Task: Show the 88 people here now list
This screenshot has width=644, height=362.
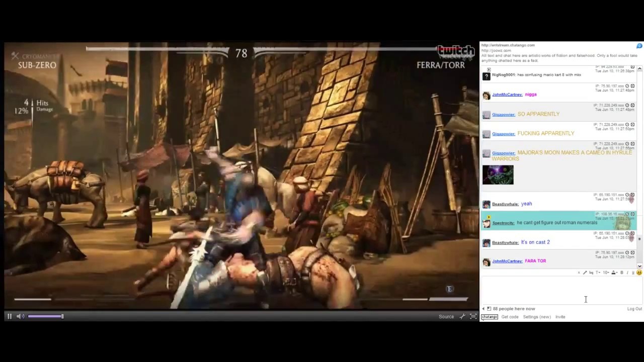Action: click(x=514, y=309)
